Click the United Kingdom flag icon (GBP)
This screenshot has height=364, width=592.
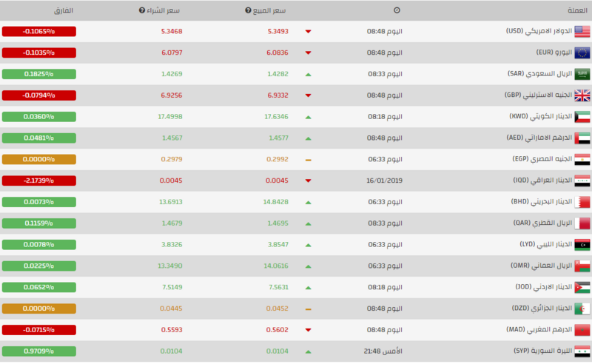point(582,95)
